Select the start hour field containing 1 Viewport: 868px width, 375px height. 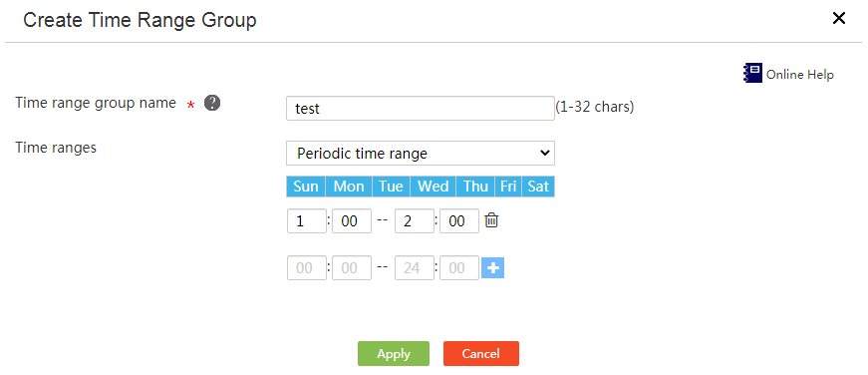click(x=307, y=221)
